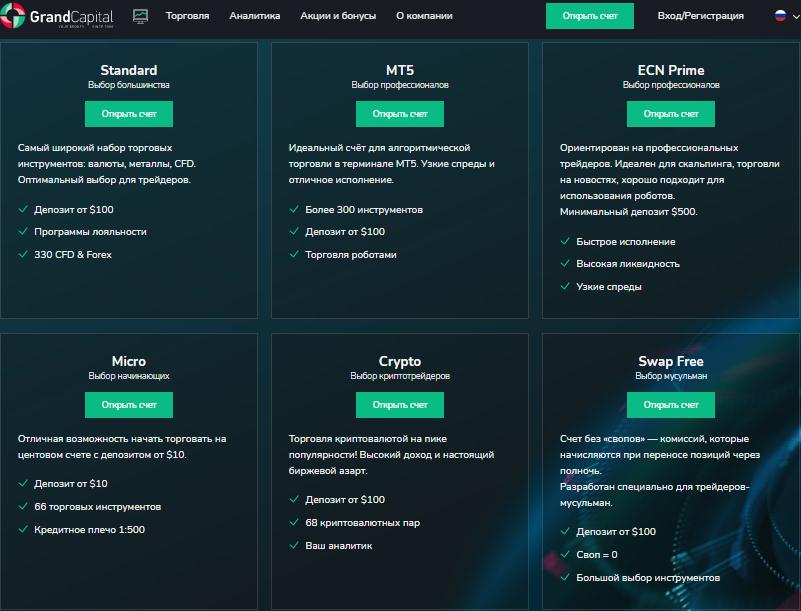Expand the О компании menu
Image resolution: width=801 pixels, height=611 pixels.
pos(424,16)
